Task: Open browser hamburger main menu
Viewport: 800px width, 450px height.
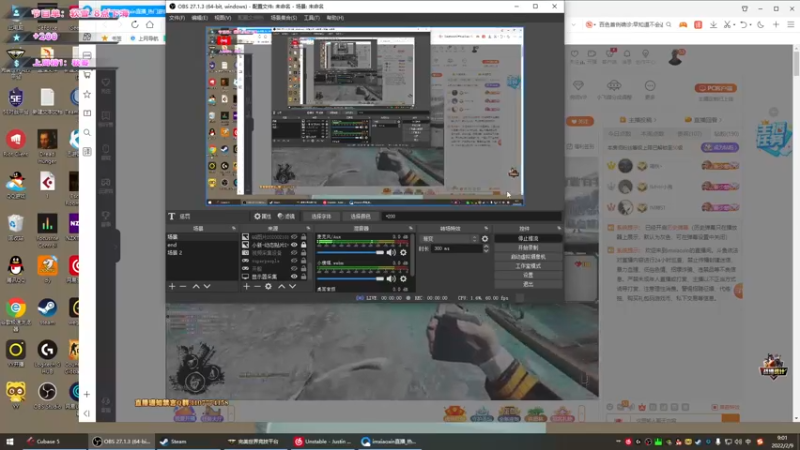Action: [791, 24]
